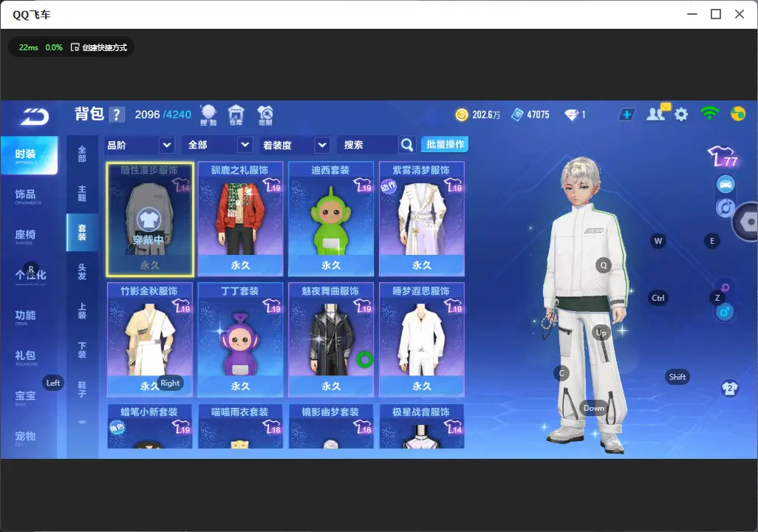This screenshot has width=758, height=532.
Task: Switch to the 座椅 throne tab
Action: tap(28, 236)
